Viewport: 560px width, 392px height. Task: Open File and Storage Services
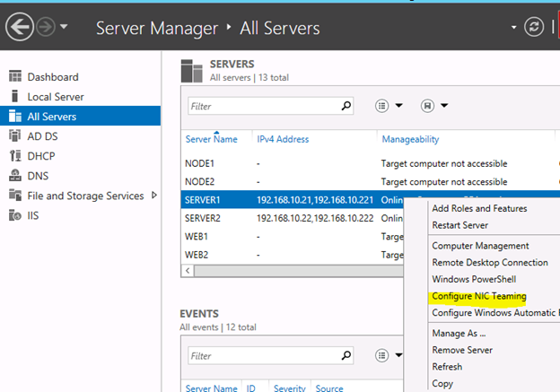[x=86, y=196]
